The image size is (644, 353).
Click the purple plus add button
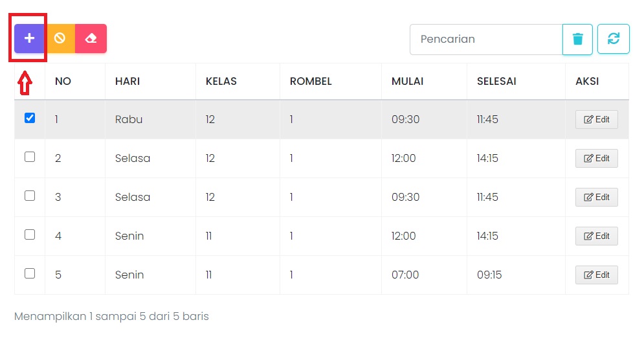coord(29,38)
